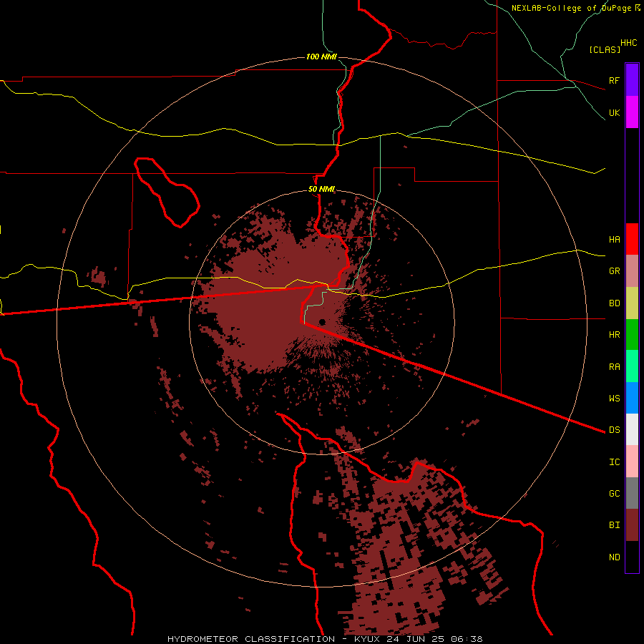Select the light pink IC swatch
644x644 pixels.
632,462
